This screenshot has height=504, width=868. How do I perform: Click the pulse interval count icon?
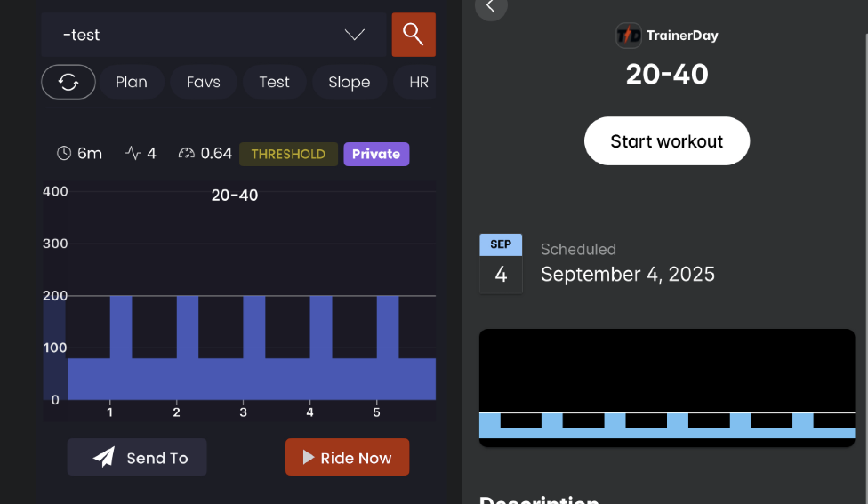(x=133, y=154)
